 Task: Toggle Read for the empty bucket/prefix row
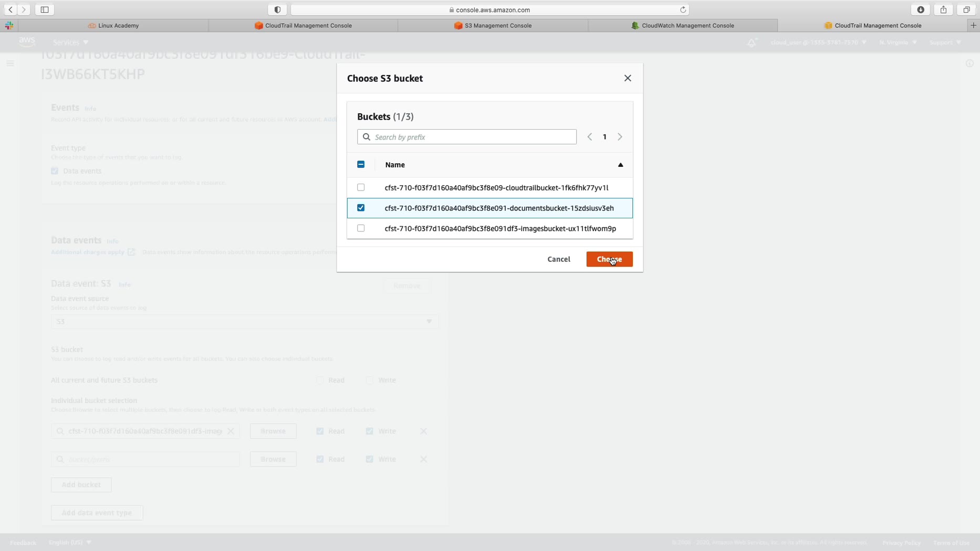(320, 459)
